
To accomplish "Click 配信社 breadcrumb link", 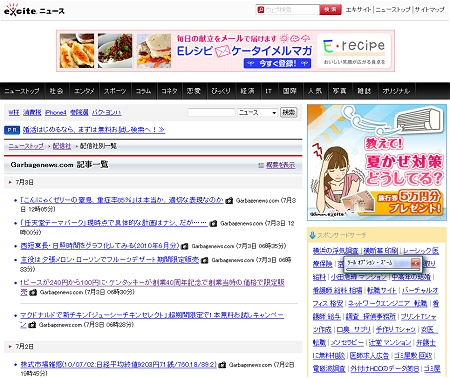I will 62,146.
